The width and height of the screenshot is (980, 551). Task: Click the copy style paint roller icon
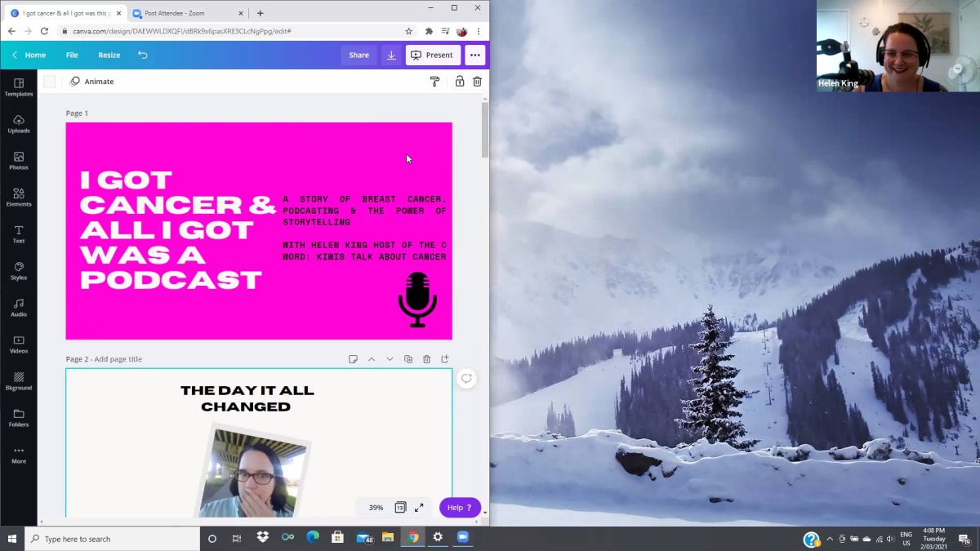[434, 81]
